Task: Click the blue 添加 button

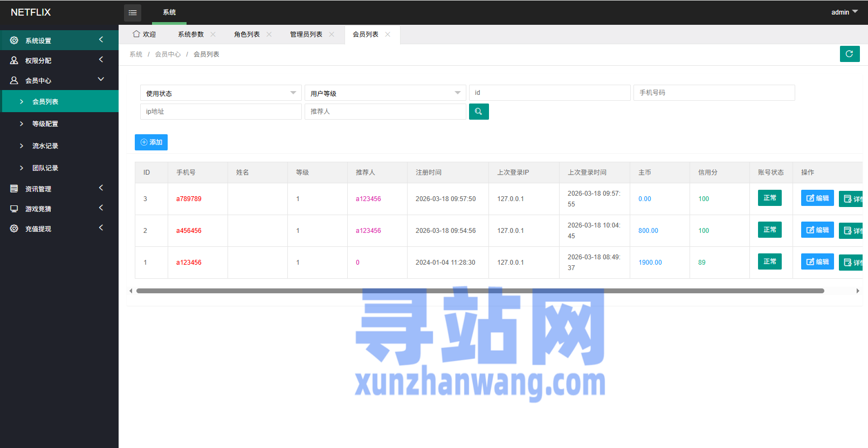Action: (151, 142)
